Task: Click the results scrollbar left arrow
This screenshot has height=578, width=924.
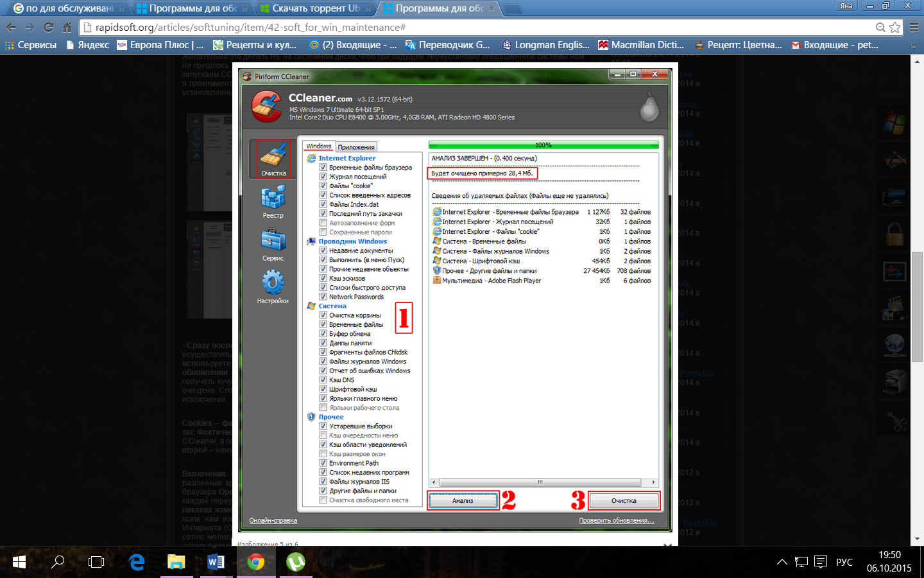Action: (434, 482)
